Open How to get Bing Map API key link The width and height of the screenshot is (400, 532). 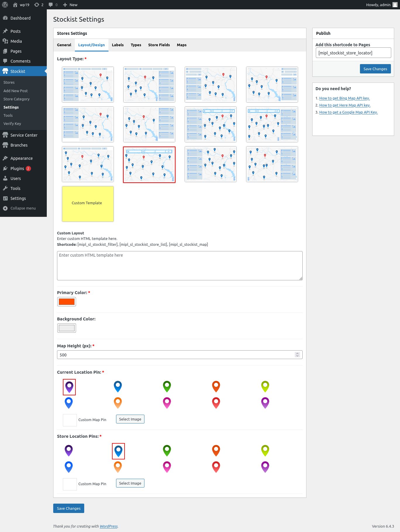coord(344,98)
